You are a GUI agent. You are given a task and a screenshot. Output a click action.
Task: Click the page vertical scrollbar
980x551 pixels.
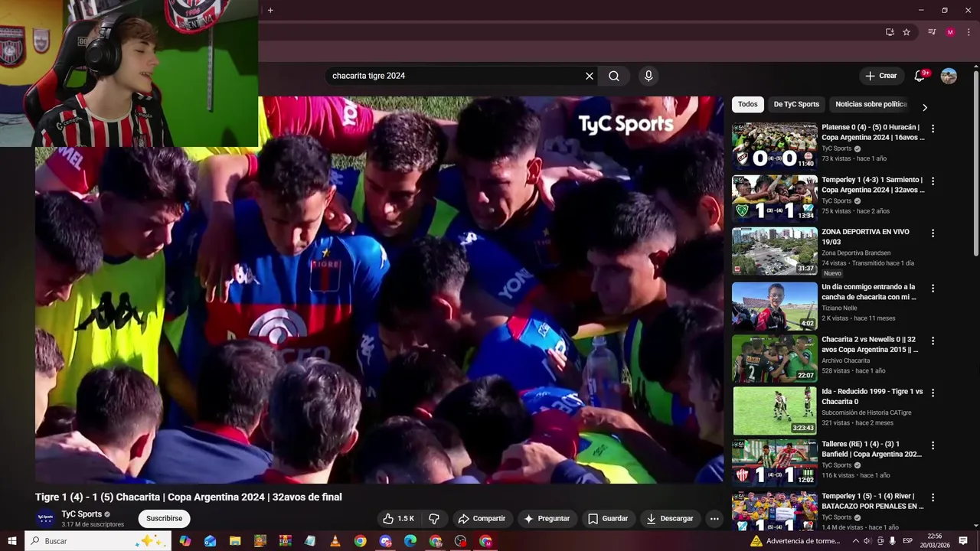[975, 163]
